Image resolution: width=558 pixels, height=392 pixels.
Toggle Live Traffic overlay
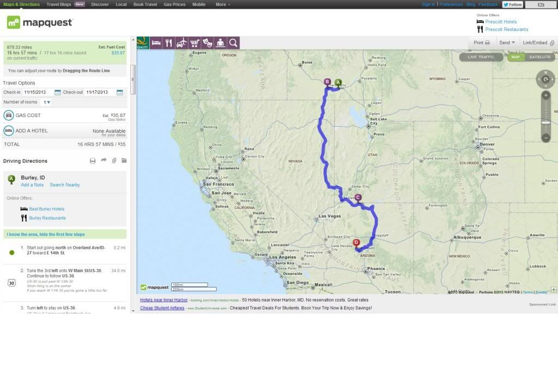(x=481, y=57)
